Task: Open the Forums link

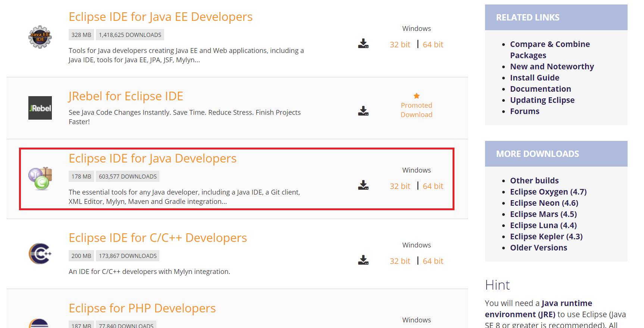Action: (525, 111)
